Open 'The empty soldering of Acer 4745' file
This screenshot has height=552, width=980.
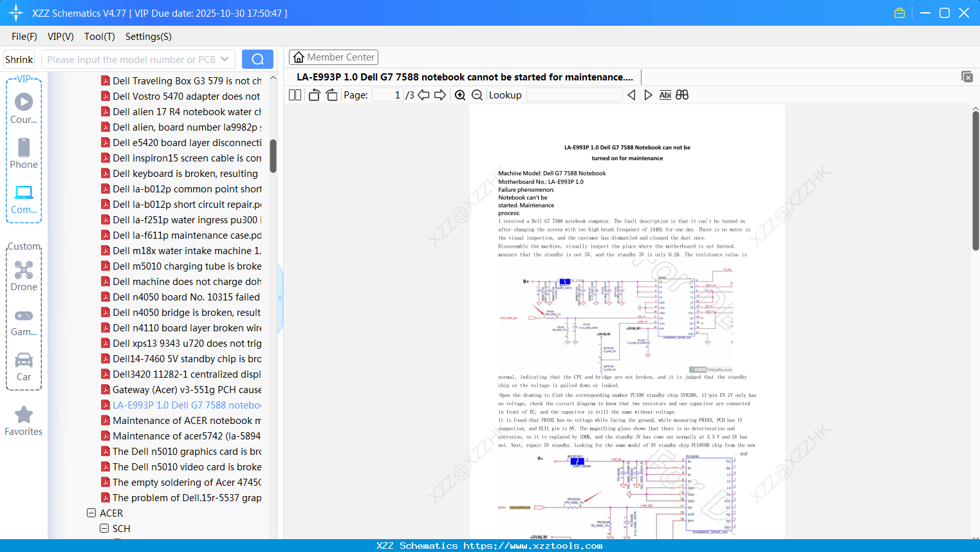tap(181, 483)
